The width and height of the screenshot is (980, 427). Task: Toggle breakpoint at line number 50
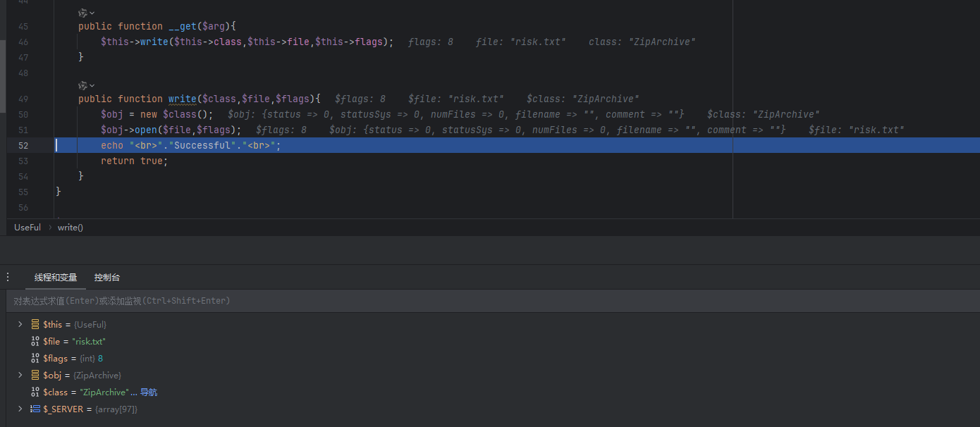[24, 114]
